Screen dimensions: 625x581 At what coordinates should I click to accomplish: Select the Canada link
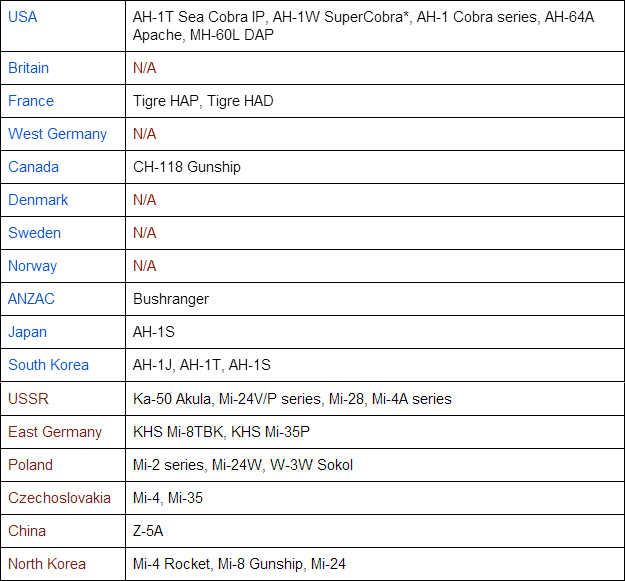[34, 167]
